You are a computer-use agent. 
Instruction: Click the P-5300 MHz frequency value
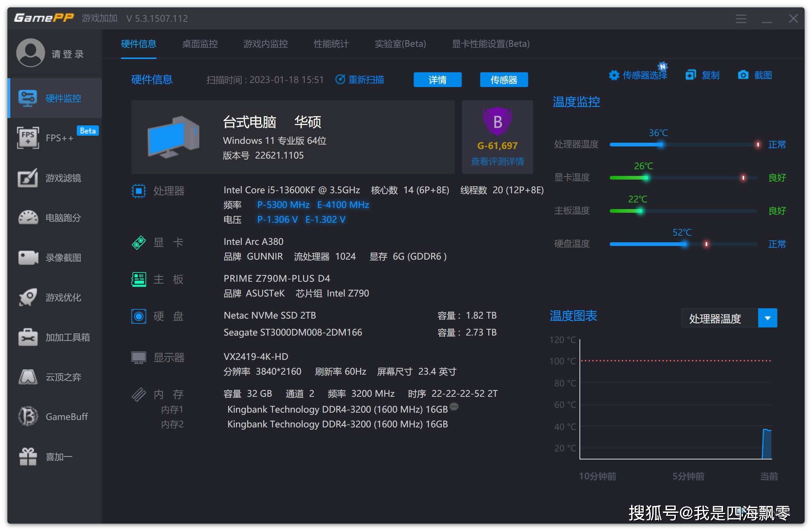pyautogui.click(x=283, y=205)
